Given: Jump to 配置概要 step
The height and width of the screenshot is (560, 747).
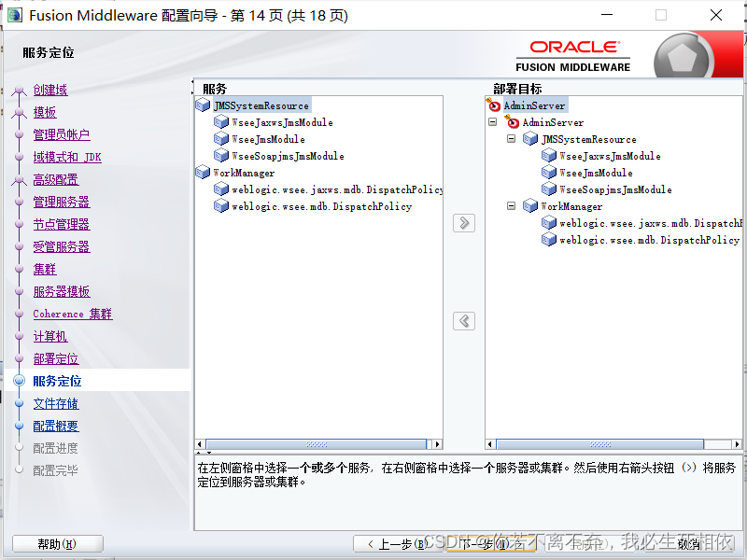Looking at the screenshot, I should pyautogui.click(x=56, y=426).
